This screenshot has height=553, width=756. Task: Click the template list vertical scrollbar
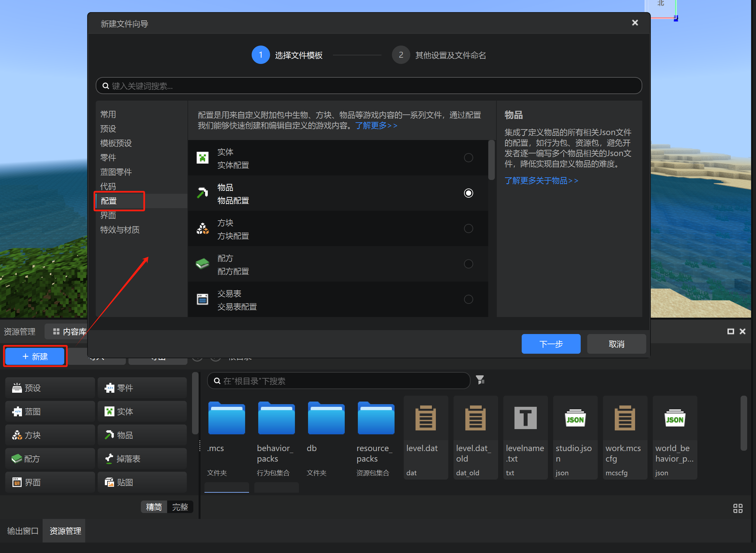point(491,160)
